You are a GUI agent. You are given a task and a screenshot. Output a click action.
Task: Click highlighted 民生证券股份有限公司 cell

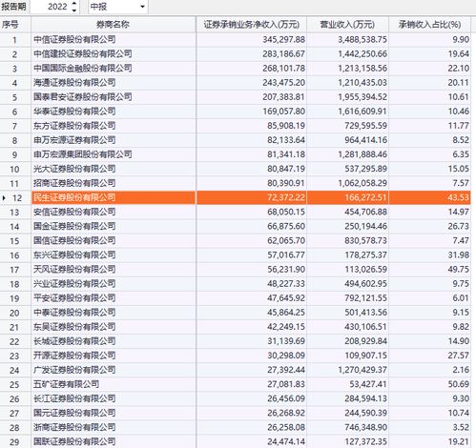[114, 197]
